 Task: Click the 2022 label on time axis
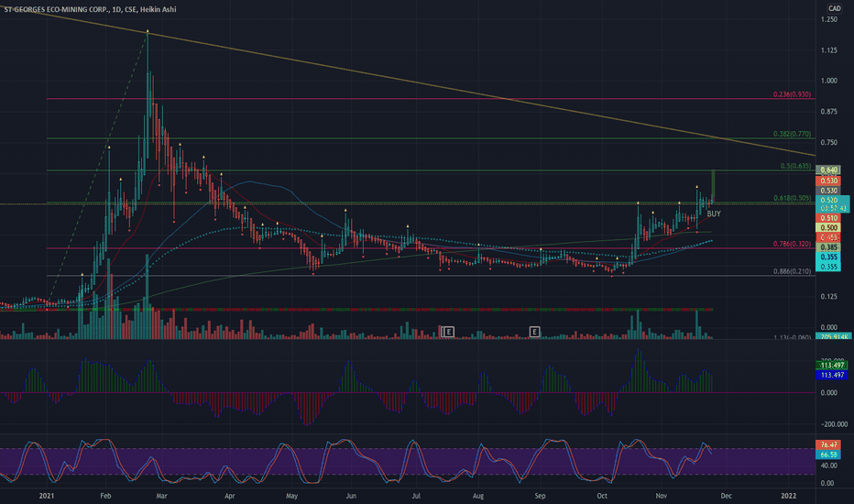(789, 496)
